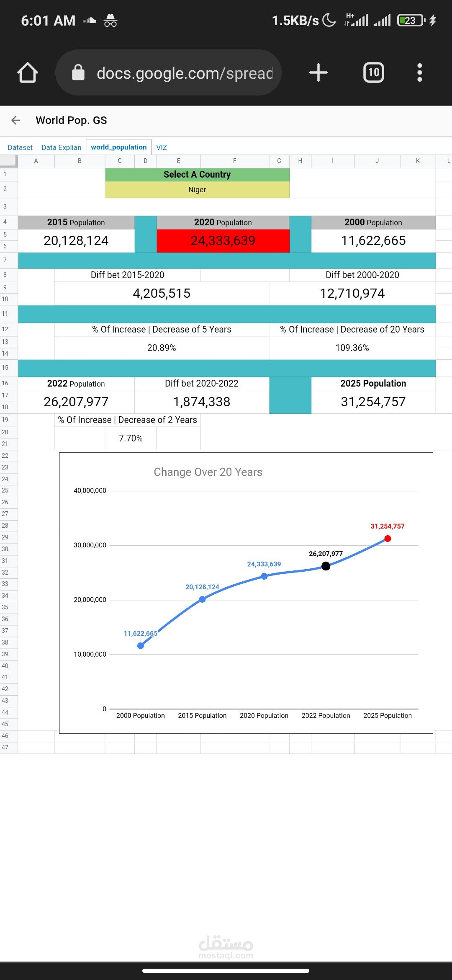Viewport: 452px width, 980px height.
Task: Select the red 2020 population cell
Action: tap(223, 241)
